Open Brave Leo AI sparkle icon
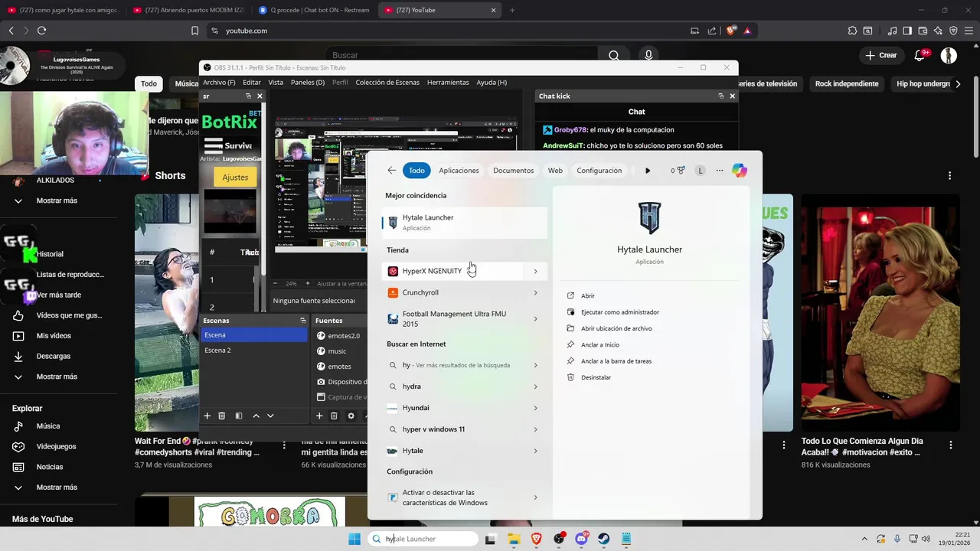Image resolution: width=980 pixels, height=551 pixels. (938, 31)
